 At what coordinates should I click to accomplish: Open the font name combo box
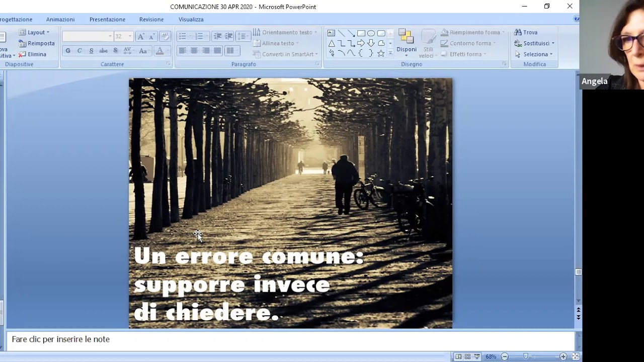coord(88,36)
